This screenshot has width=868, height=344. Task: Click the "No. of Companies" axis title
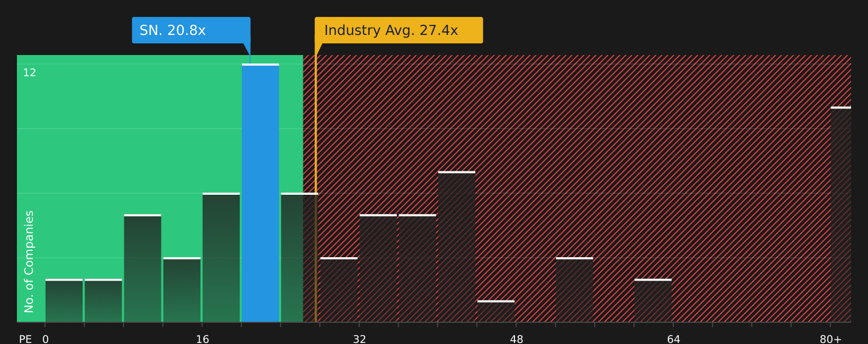(29, 261)
